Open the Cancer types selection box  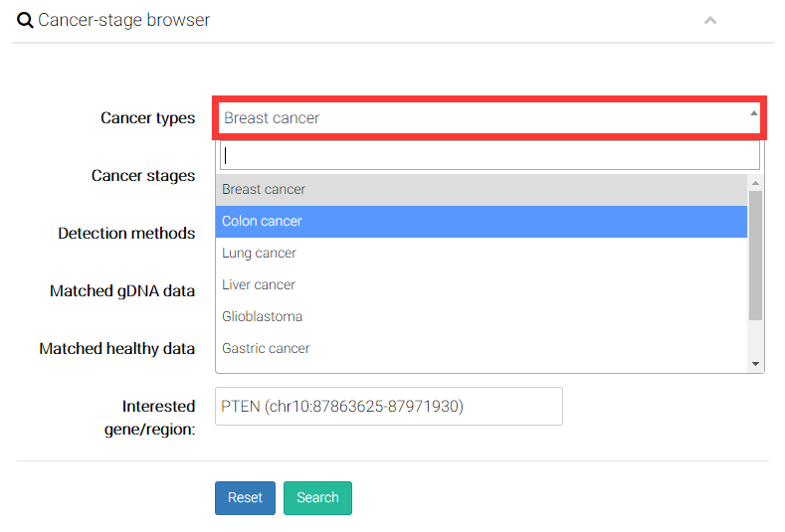[x=478, y=117]
